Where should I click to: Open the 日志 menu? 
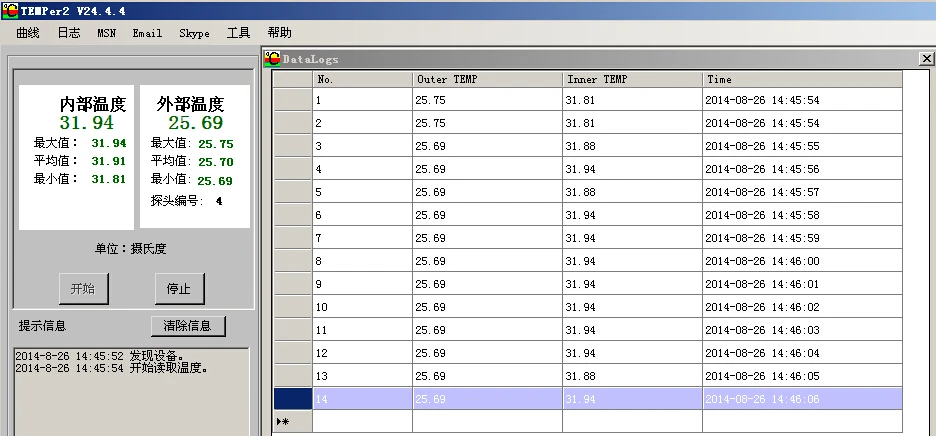coord(69,33)
